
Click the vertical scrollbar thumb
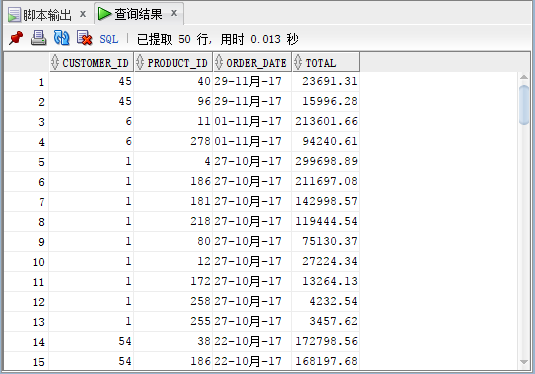click(x=524, y=105)
